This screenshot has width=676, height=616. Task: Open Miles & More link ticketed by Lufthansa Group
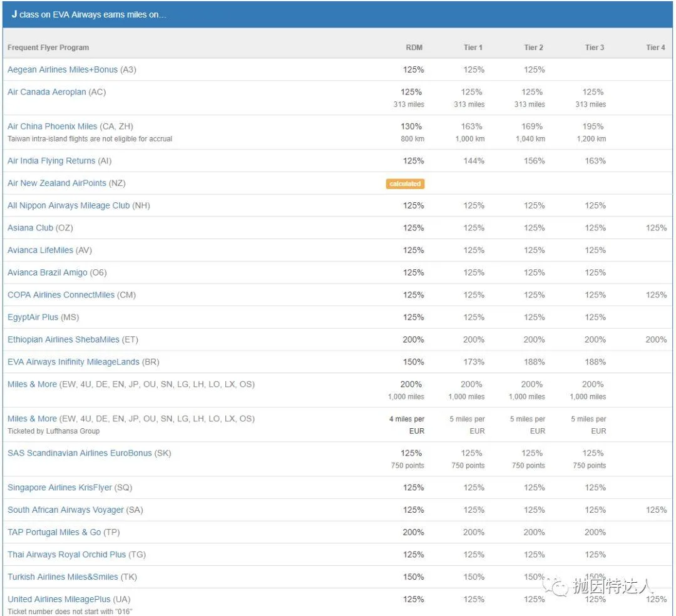(32, 419)
